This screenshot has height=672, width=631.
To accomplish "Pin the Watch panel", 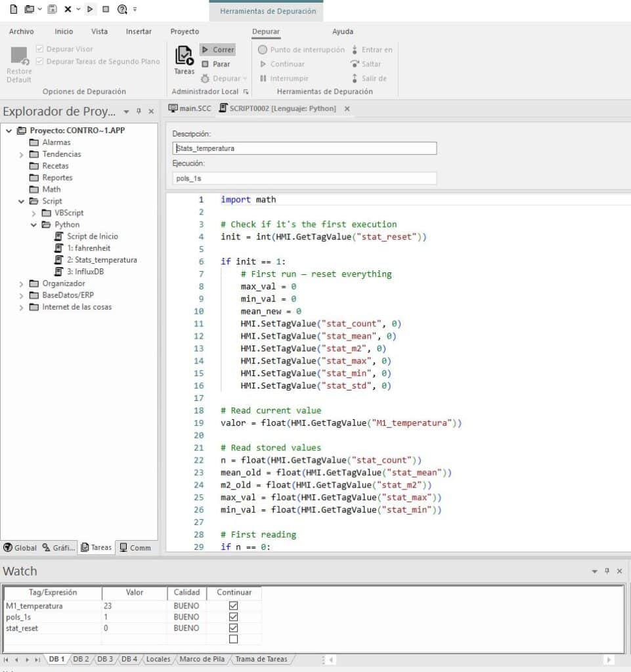I will (x=607, y=572).
